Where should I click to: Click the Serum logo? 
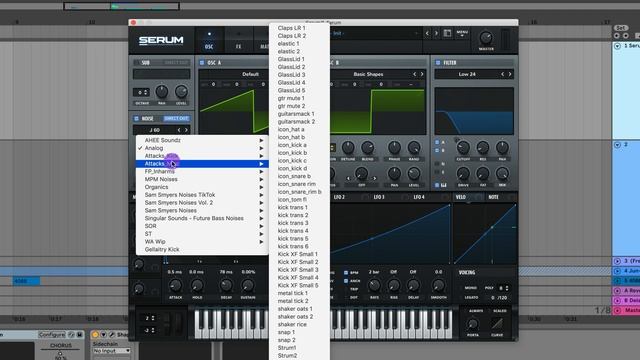click(161, 40)
